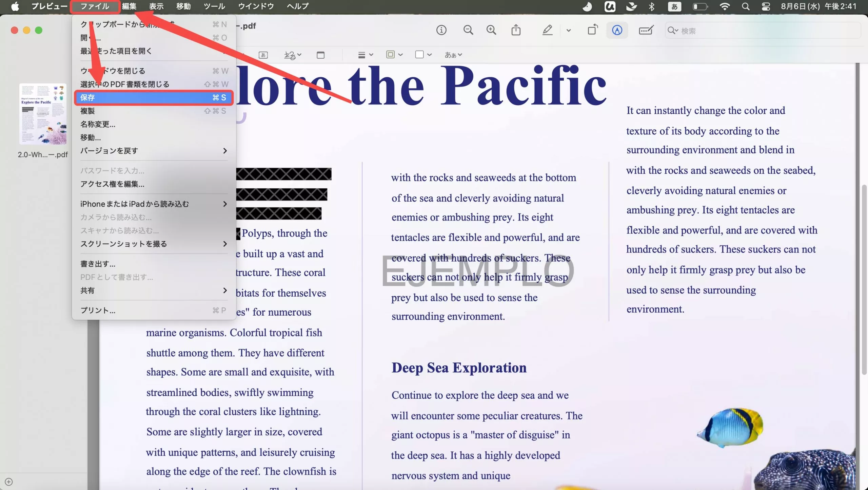Choose アクセス権を編集... menu item
The image size is (868, 490).
point(153,184)
